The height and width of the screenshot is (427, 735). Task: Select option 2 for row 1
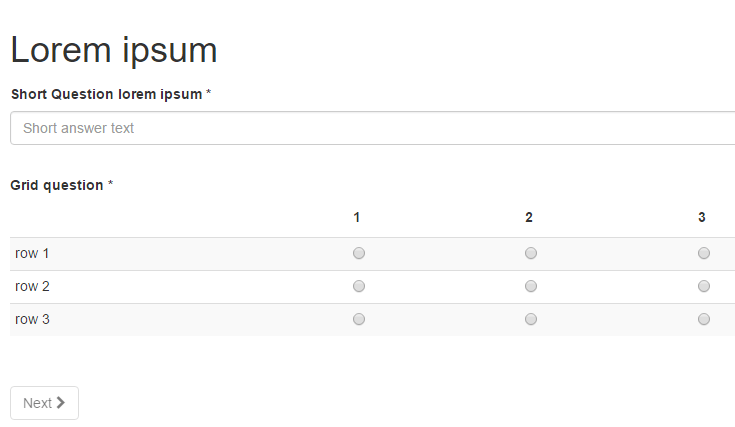(x=531, y=253)
